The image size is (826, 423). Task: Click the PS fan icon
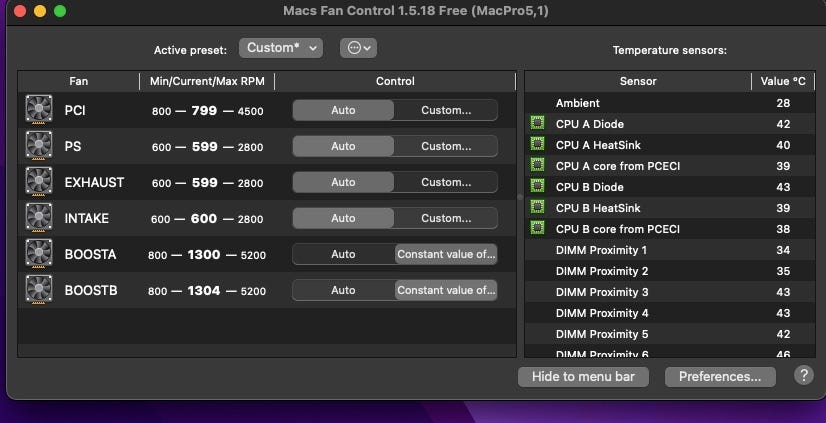[39, 146]
